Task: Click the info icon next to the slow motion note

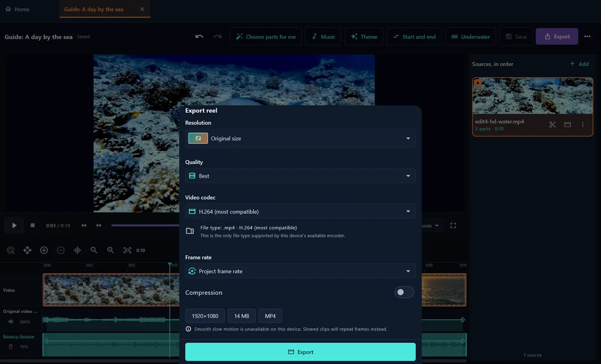Action: coord(188,329)
